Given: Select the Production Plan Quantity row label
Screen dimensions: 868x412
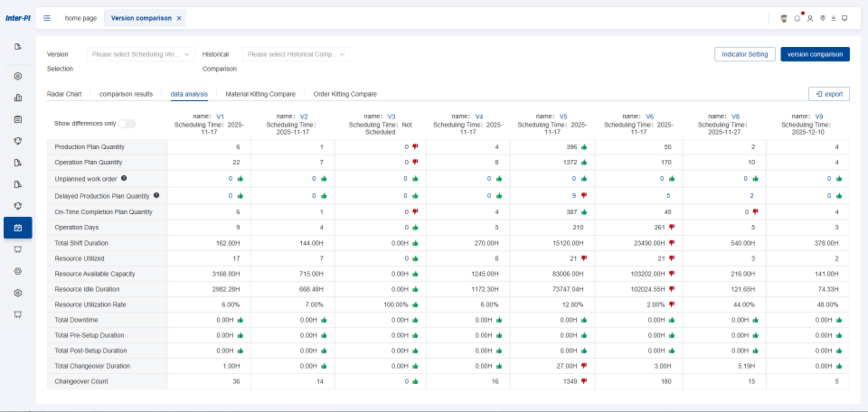Looking at the screenshot, I should [x=90, y=147].
